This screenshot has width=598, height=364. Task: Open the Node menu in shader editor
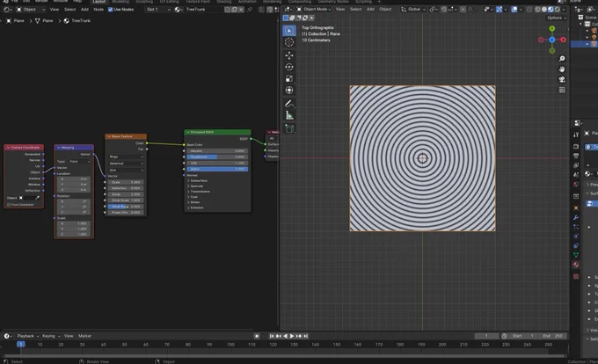click(x=98, y=10)
